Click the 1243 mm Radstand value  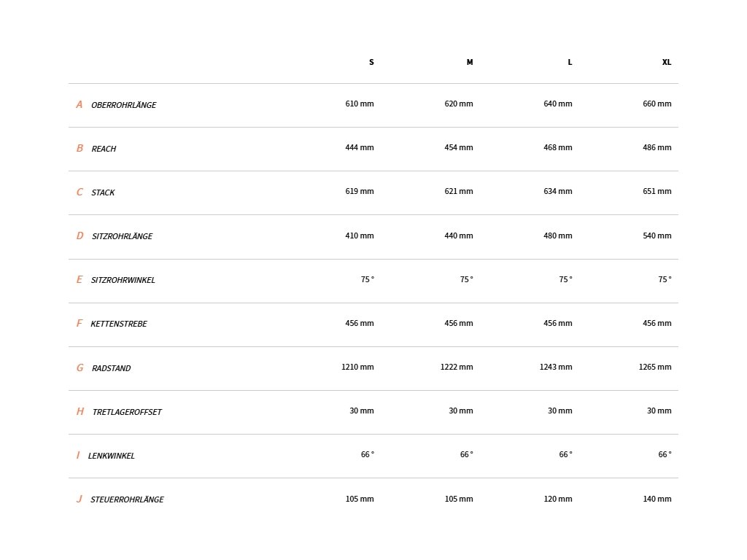pyautogui.click(x=555, y=367)
